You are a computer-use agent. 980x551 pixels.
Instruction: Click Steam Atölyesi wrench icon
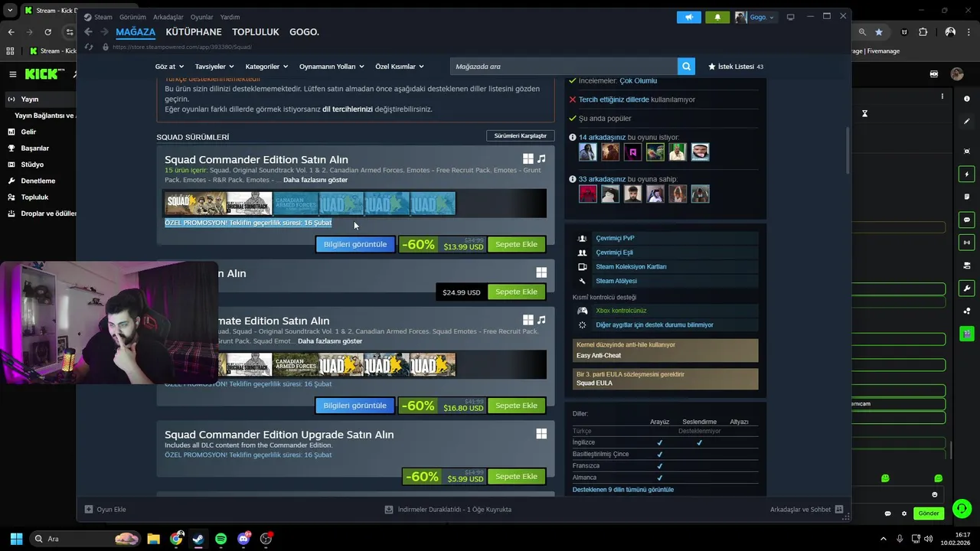point(583,281)
